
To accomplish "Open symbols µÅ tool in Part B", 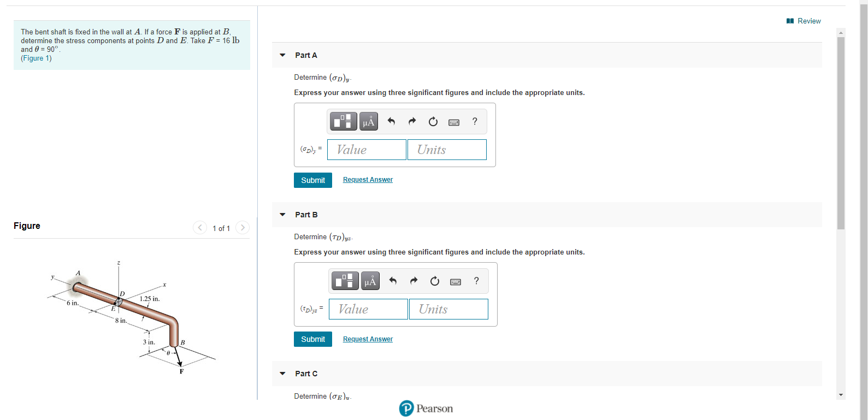I will click(x=370, y=281).
